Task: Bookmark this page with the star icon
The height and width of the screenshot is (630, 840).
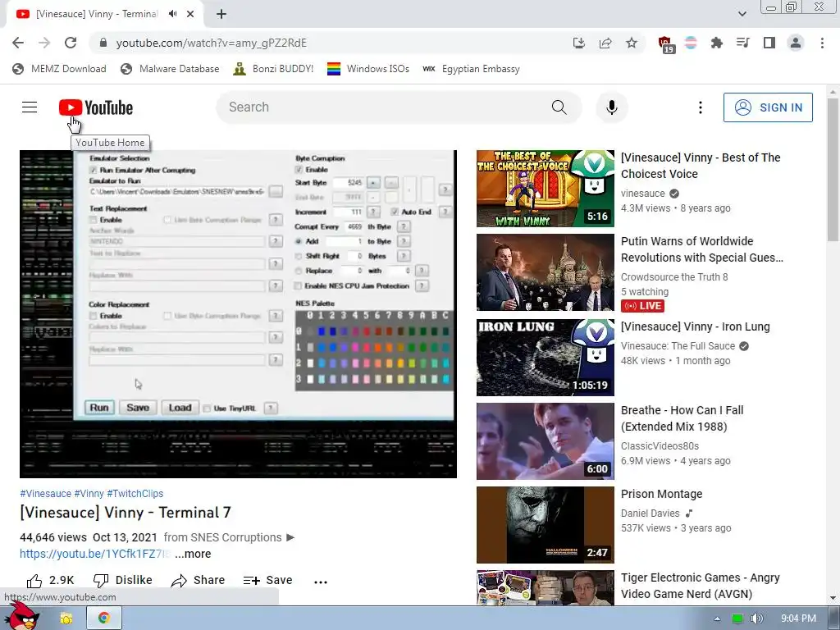Action: (632, 43)
